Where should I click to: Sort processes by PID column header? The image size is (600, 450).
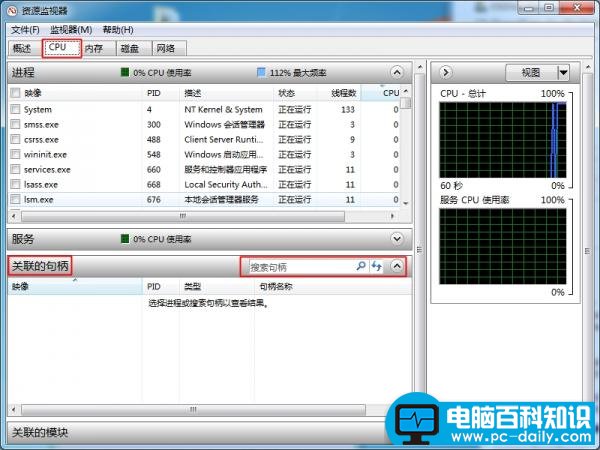(x=160, y=93)
